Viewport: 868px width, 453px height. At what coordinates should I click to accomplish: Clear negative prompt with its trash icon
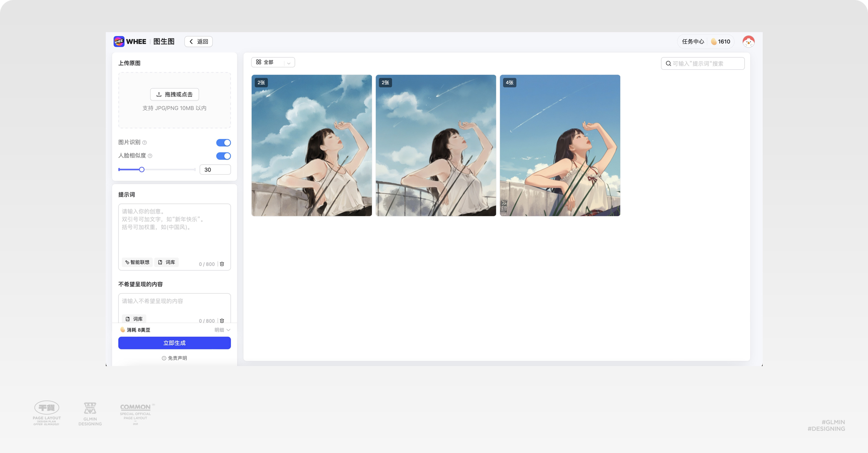[x=222, y=321]
